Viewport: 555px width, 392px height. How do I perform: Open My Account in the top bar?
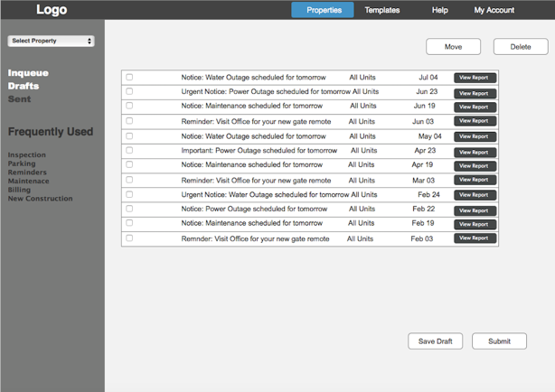[x=494, y=10]
